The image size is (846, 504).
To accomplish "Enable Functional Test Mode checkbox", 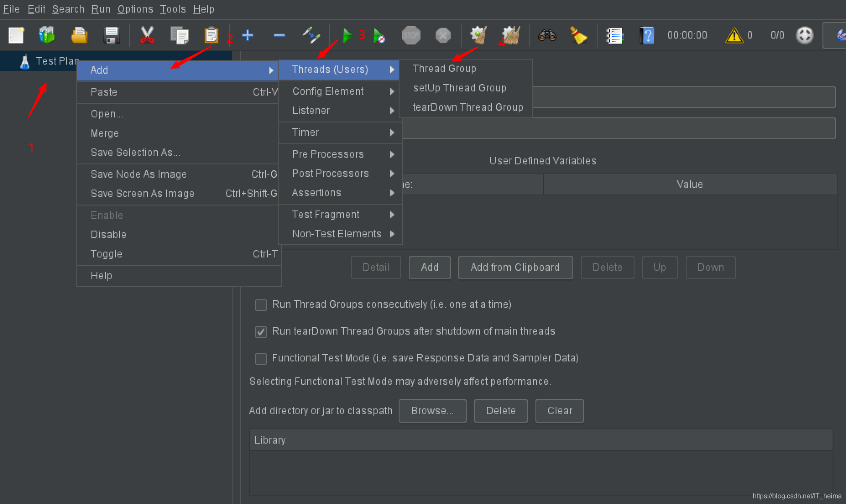I will click(x=261, y=359).
